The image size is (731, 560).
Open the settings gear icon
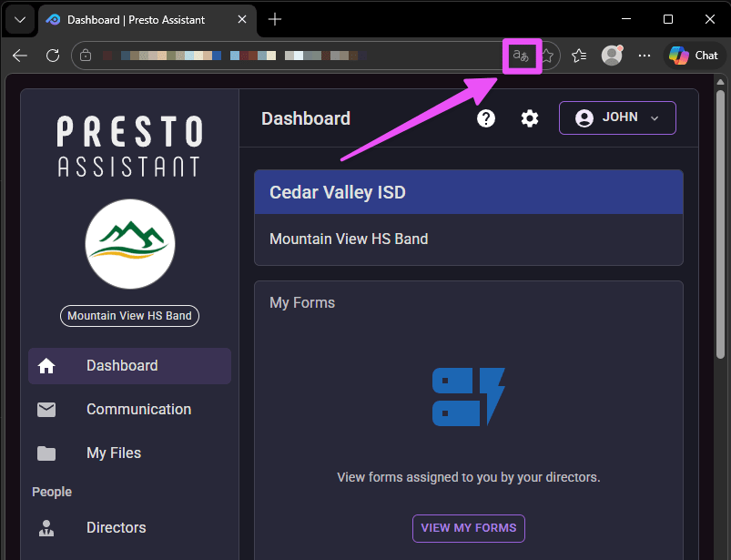[x=530, y=118]
